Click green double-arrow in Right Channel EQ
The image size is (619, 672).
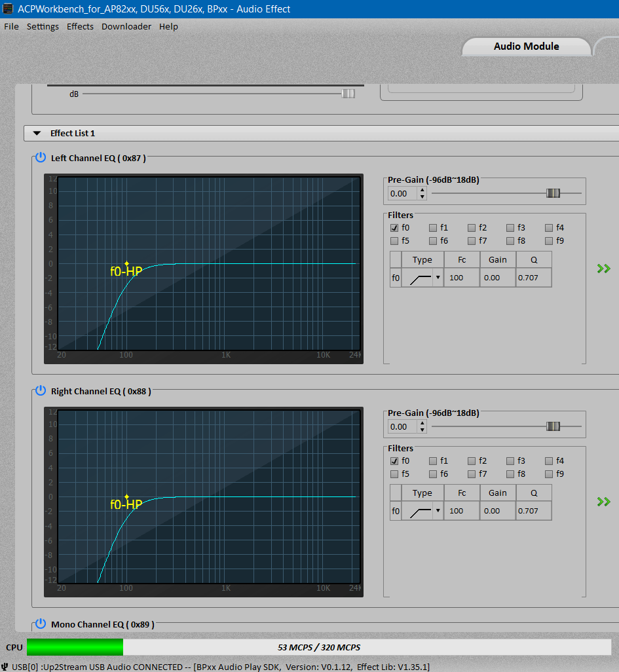603,502
